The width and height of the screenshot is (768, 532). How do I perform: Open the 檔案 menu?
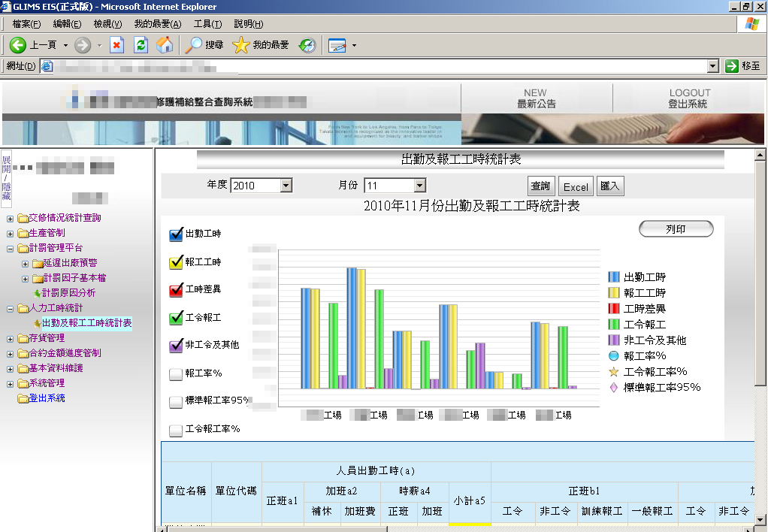[26, 24]
